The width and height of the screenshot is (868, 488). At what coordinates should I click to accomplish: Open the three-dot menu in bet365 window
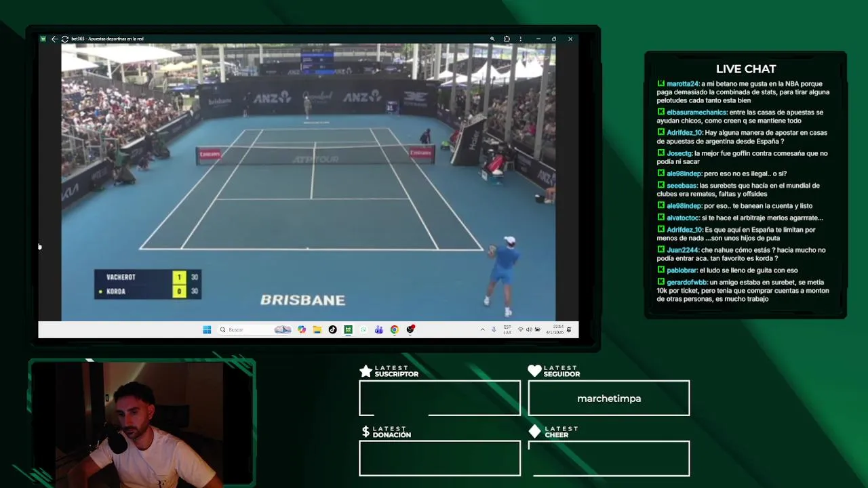pos(520,39)
